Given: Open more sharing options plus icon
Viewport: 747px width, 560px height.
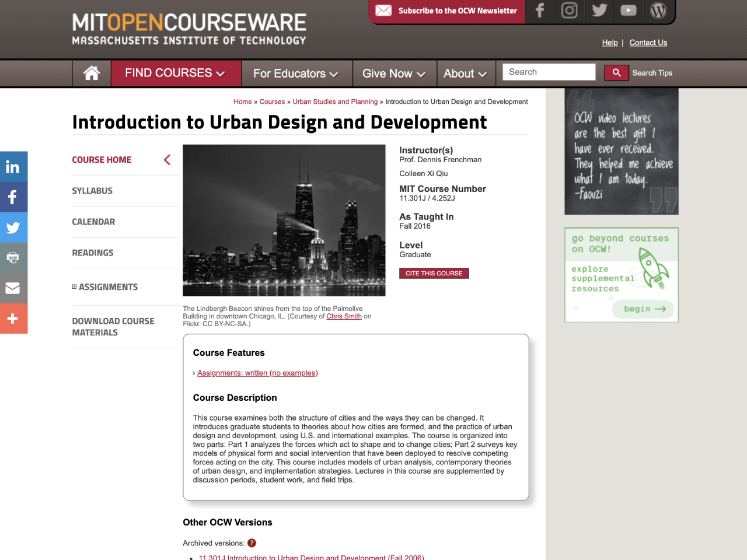Looking at the screenshot, I should [x=13, y=318].
